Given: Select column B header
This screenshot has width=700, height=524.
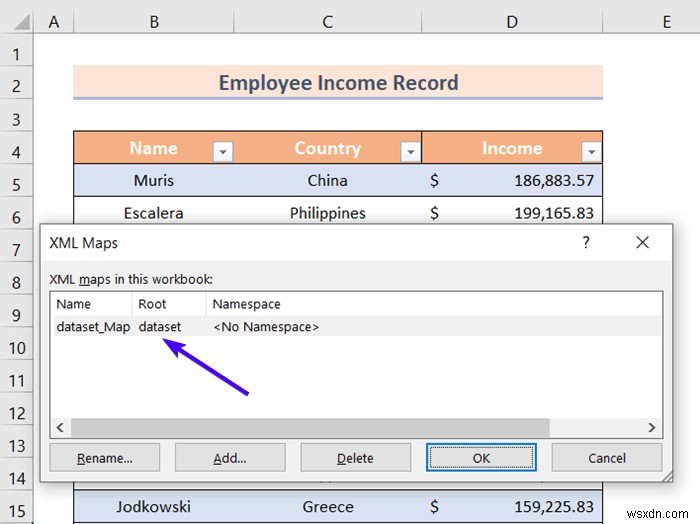Looking at the screenshot, I should pyautogui.click(x=154, y=21).
